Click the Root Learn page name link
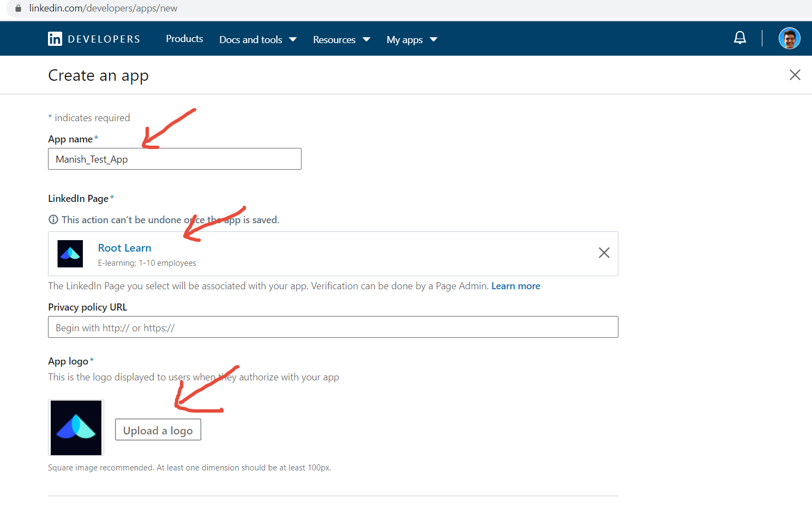The width and height of the screenshot is (812, 507). pyautogui.click(x=124, y=248)
